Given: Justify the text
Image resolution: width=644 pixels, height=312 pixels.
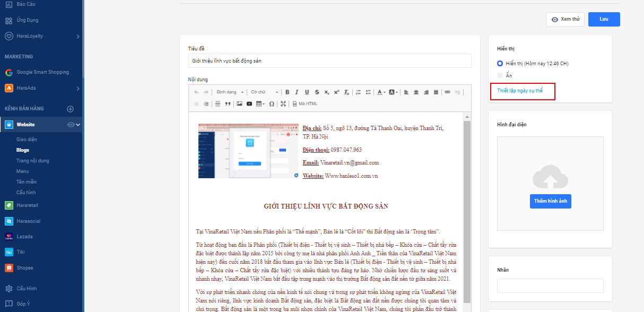Looking at the screenshot, I should pyautogui.click(x=436, y=92).
